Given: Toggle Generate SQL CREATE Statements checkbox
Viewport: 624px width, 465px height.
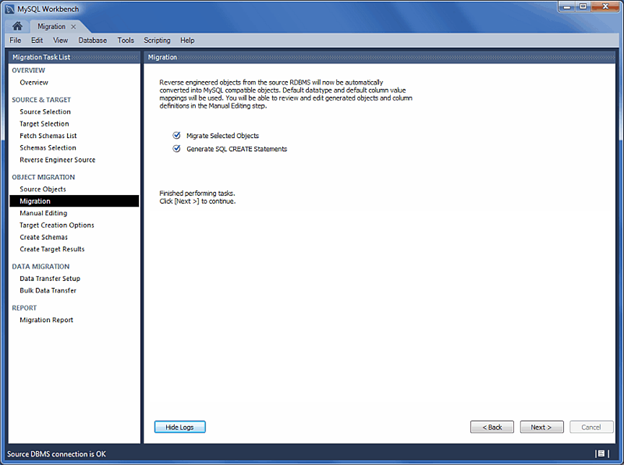Looking at the screenshot, I should click(177, 148).
